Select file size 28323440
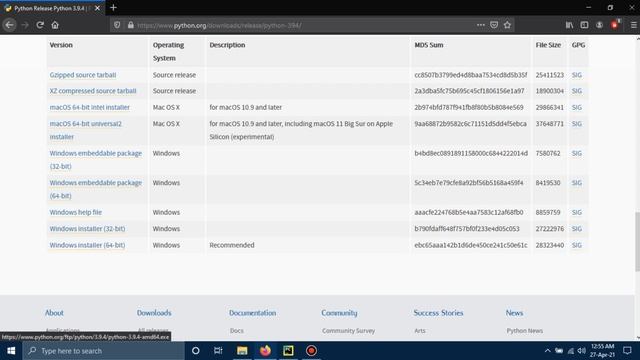The height and width of the screenshot is (360, 640). (x=550, y=245)
